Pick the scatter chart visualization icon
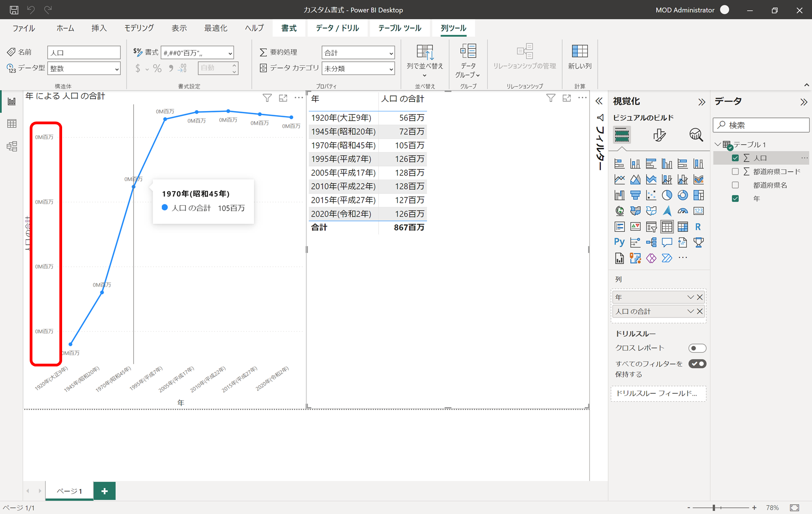 click(x=651, y=195)
